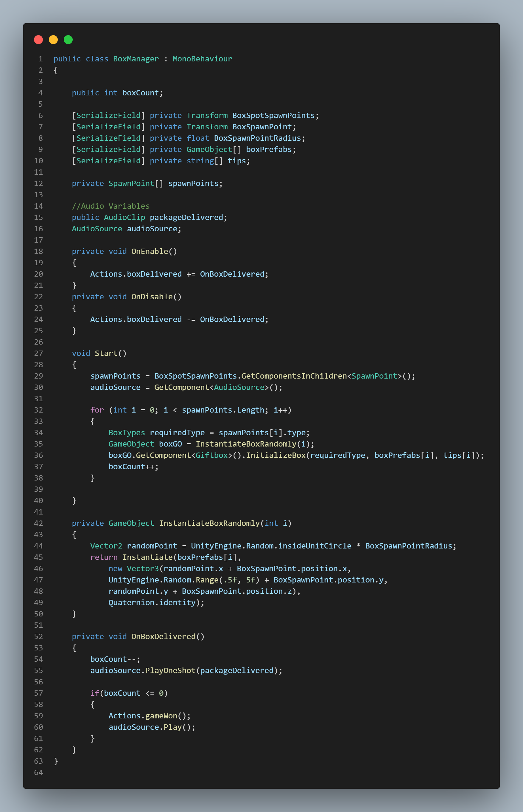Click "boxCount;" in the line 4 declaration

tap(143, 93)
